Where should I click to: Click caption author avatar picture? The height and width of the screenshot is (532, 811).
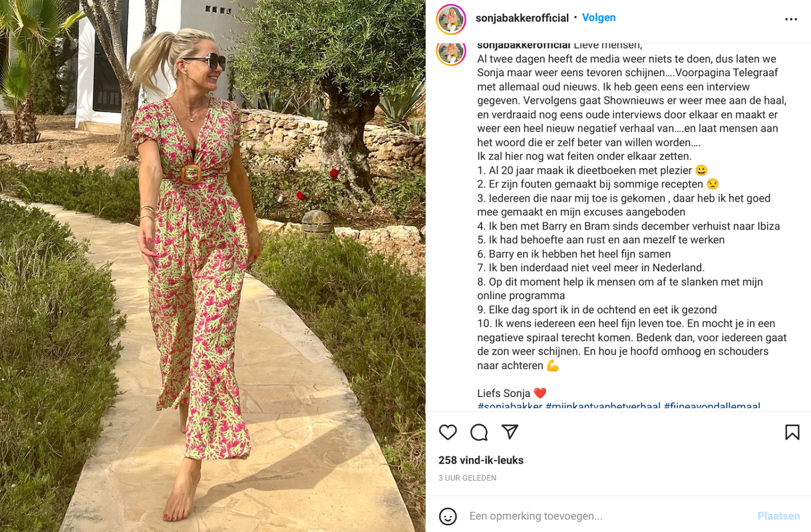(x=451, y=51)
